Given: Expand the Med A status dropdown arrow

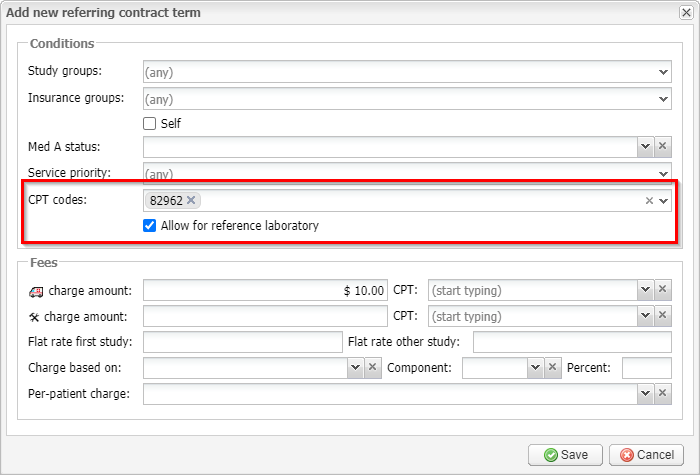Looking at the screenshot, I should coord(645,146).
